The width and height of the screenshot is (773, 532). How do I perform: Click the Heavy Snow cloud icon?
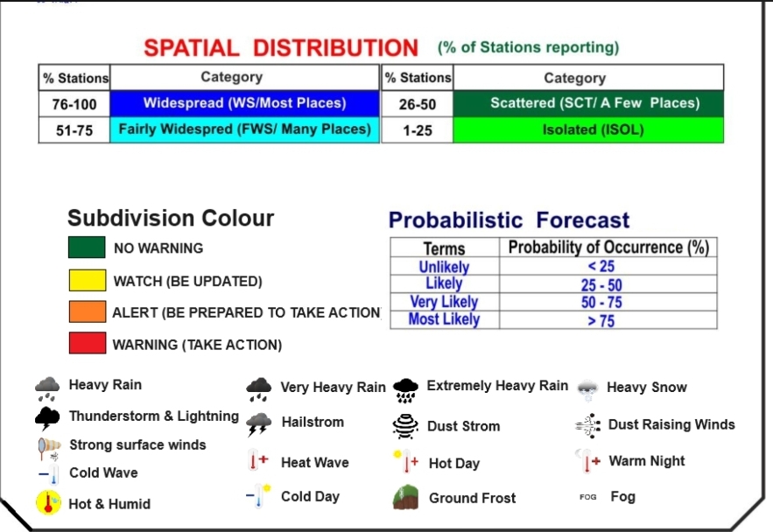pyautogui.click(x=587, y=388)
